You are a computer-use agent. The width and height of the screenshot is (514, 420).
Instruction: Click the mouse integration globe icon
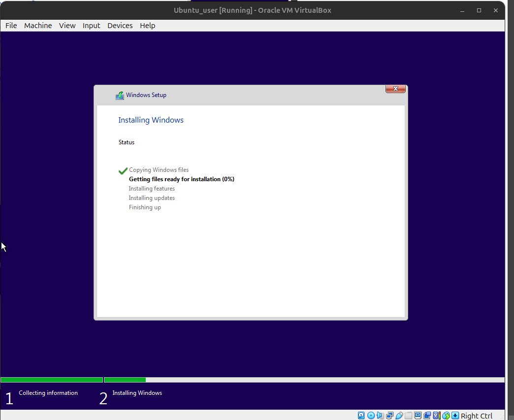(446, 416)
